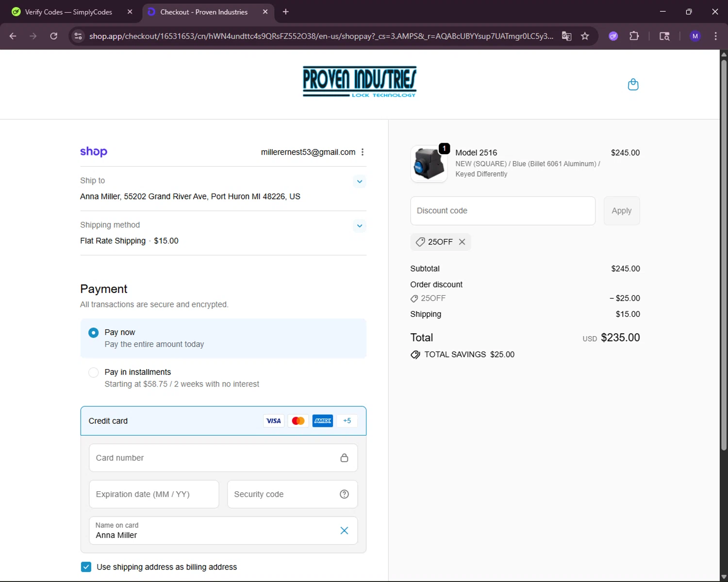Viewport: 728px width, 582px height.
Task: Click the Model 2516 product thumbnail
Action: (429, 164)
